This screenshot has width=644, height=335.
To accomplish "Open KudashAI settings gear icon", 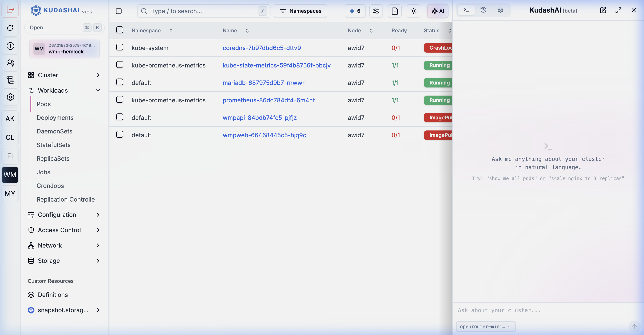I will 500,10.
